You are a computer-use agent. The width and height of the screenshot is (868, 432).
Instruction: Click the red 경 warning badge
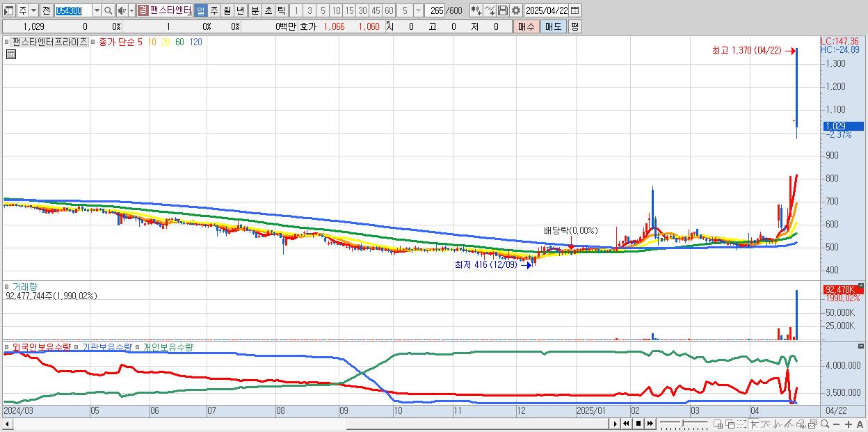143,10
